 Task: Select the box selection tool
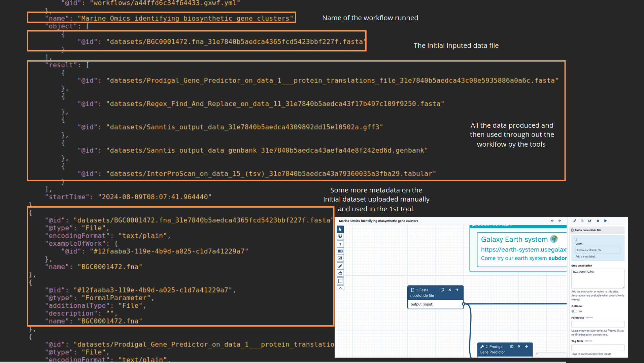click(340, 281)
